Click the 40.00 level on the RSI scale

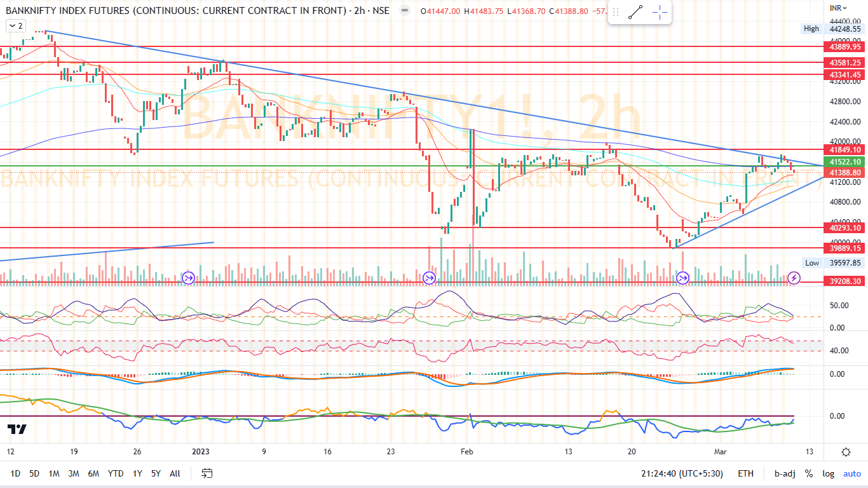tap(839, 350)
